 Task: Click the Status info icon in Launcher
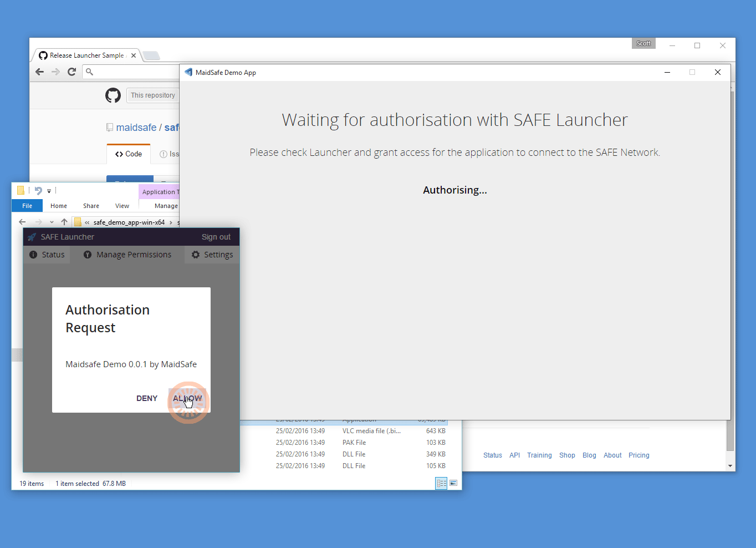(33, 255)
